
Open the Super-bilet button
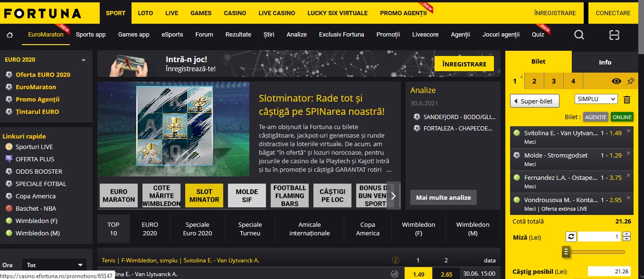(535, 101)
